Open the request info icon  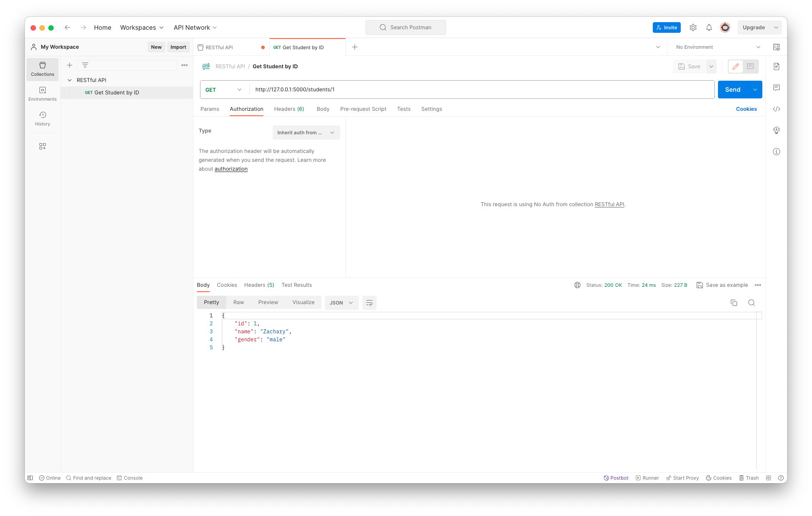tap(777, 152)
